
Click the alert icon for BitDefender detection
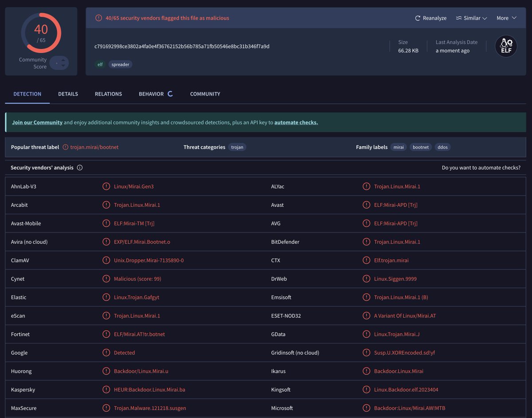(366, 242)
